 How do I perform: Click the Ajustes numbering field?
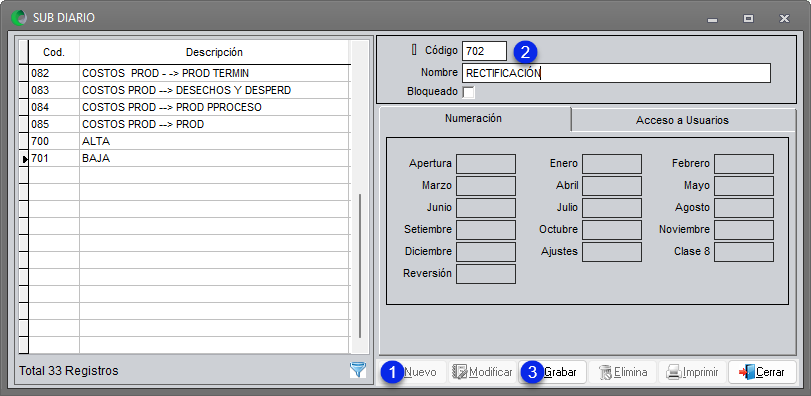pos(612,252)
